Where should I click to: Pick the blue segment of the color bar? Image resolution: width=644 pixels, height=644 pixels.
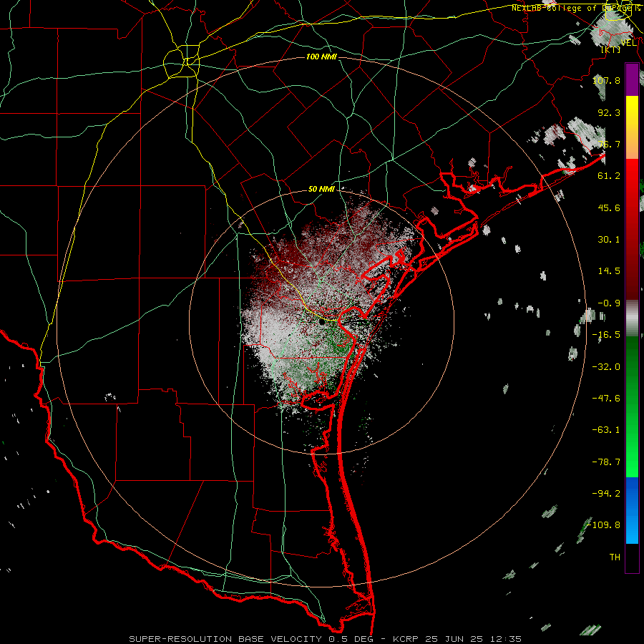632,510
